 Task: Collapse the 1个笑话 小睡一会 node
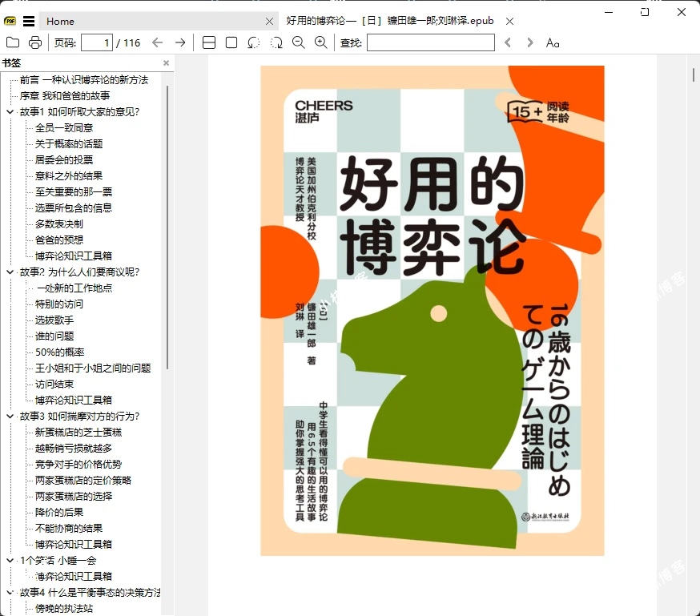(x=10, y=560)
